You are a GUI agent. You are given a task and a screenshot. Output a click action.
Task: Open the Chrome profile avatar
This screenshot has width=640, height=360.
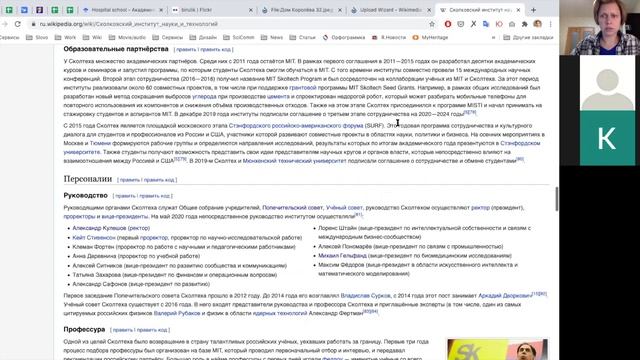click(538, 24)
